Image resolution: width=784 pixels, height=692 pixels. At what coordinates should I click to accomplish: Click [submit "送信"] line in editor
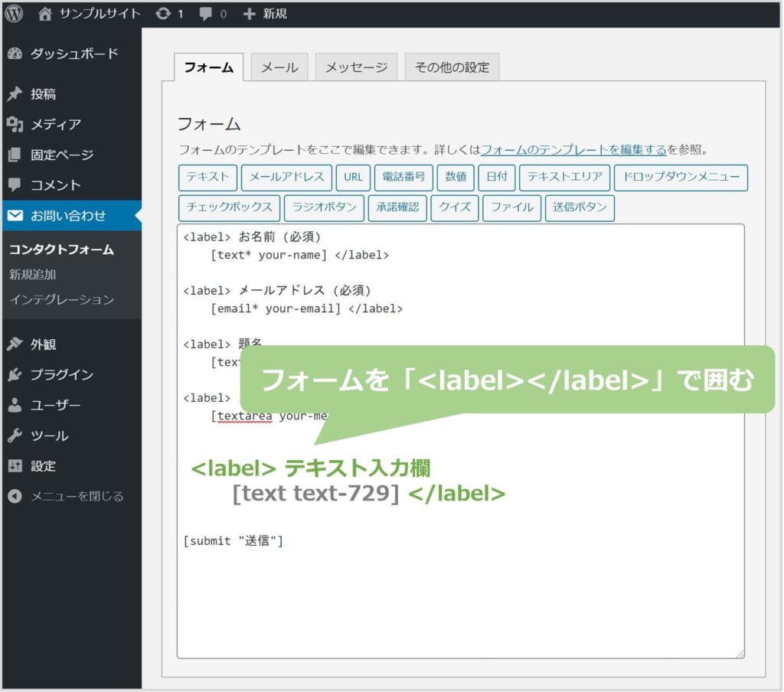[x=233, y=540]
